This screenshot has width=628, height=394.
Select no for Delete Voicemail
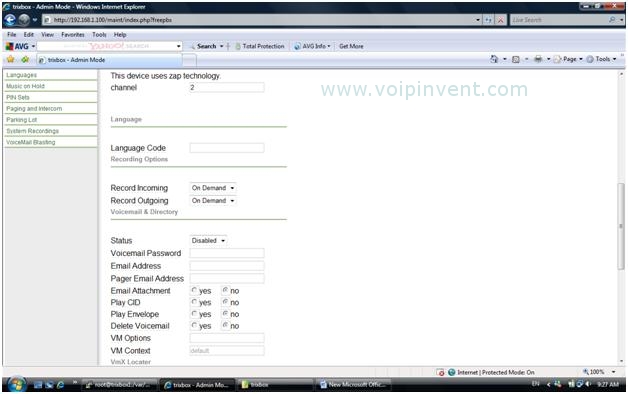click(x=225, y=325)
